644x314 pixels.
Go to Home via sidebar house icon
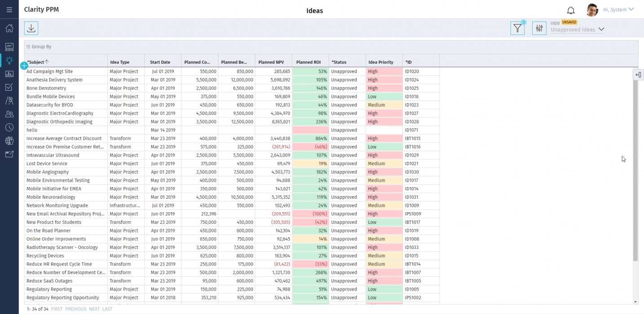9,28
